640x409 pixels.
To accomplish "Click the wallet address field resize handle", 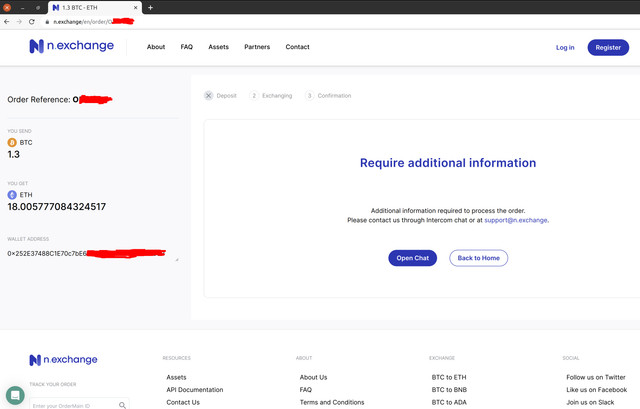I will point(177,259).
